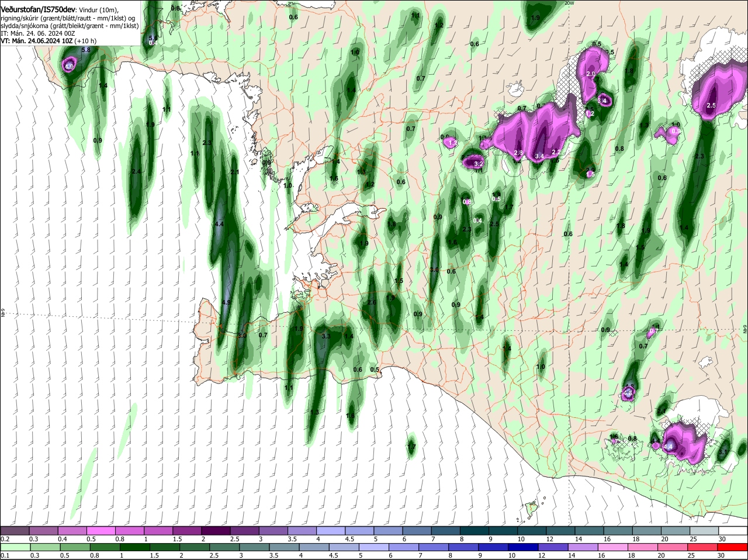Screen dimensions: 748x560
Task: Select the light violet 14 swatch in lower legend row
Action: point(583,547)
